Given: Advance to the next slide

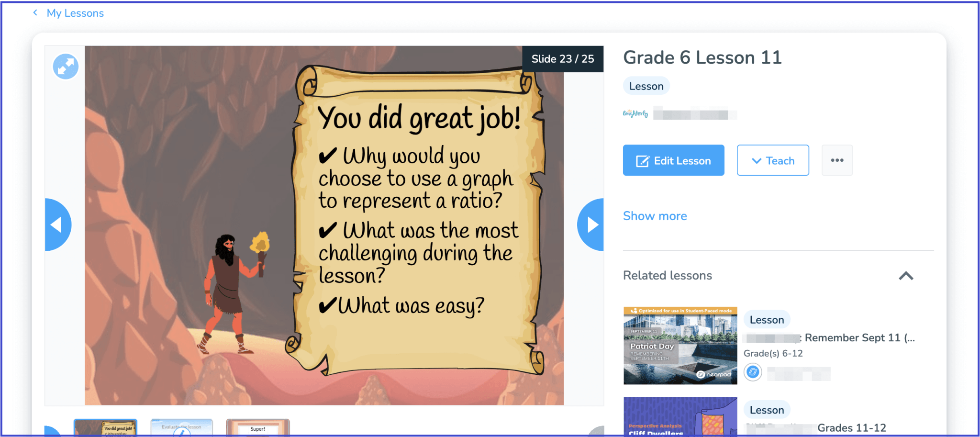Looking at the screenshot, I should coord(591,224).
